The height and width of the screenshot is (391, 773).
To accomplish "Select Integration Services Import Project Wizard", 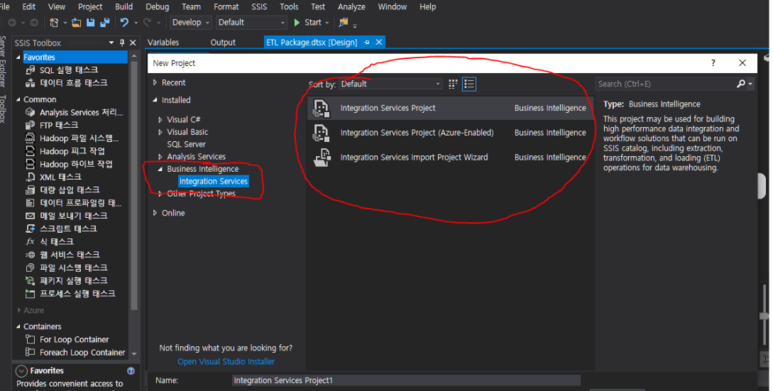I will [451, 157].
